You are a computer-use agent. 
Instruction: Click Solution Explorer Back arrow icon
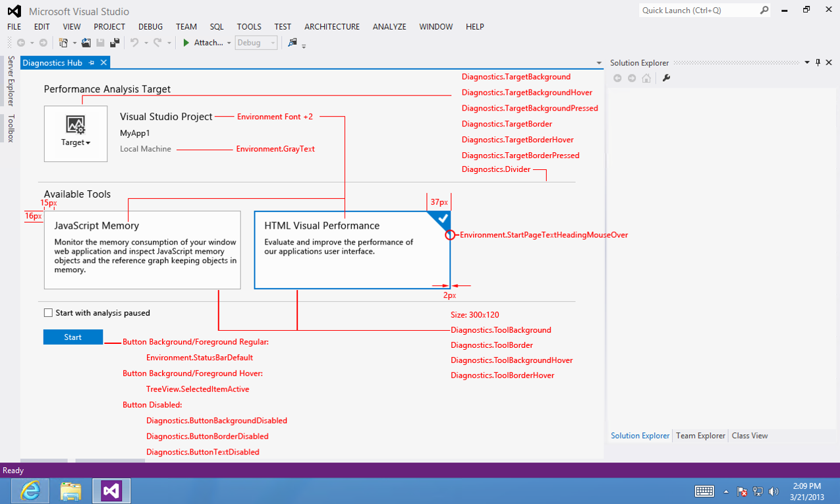click(617, 78)
